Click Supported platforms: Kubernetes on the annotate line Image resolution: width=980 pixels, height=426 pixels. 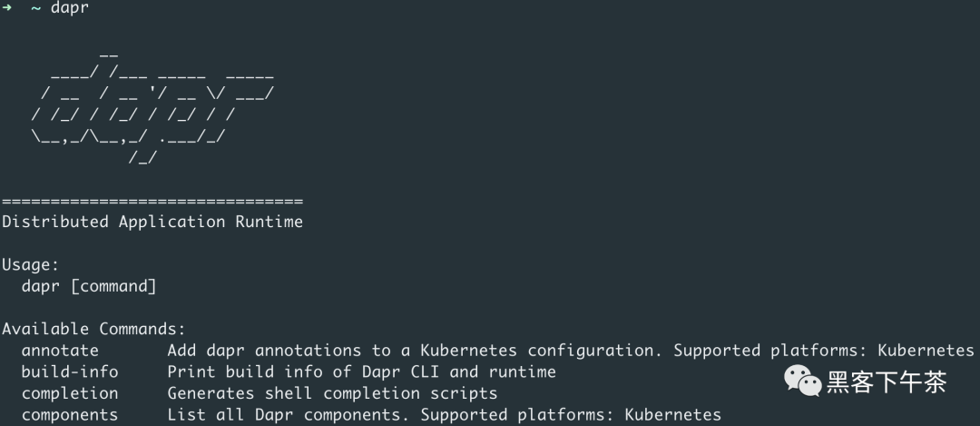(823, 351)
